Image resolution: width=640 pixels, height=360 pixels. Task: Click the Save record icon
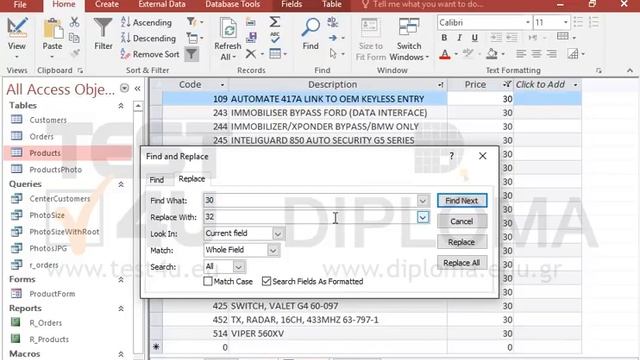251,38
